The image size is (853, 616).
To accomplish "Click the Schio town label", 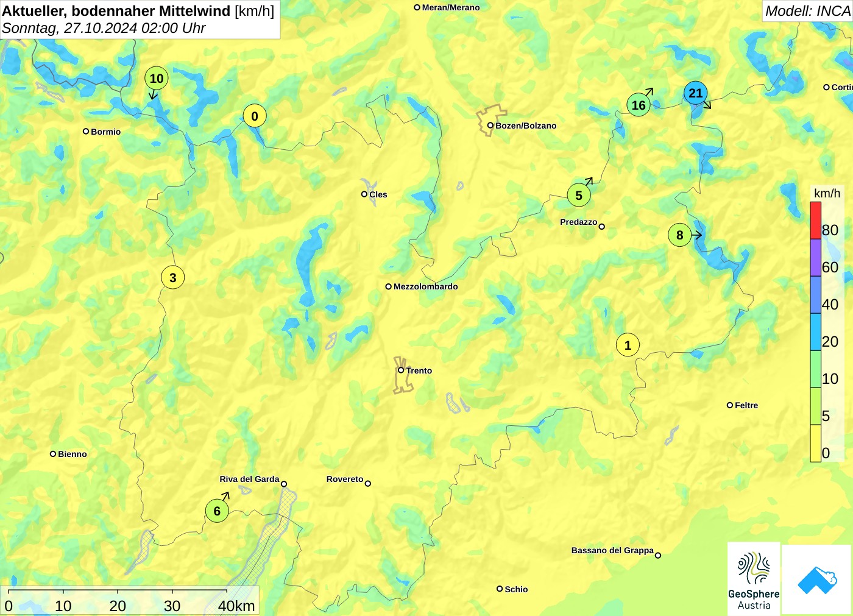I will [x=516, y=589].
